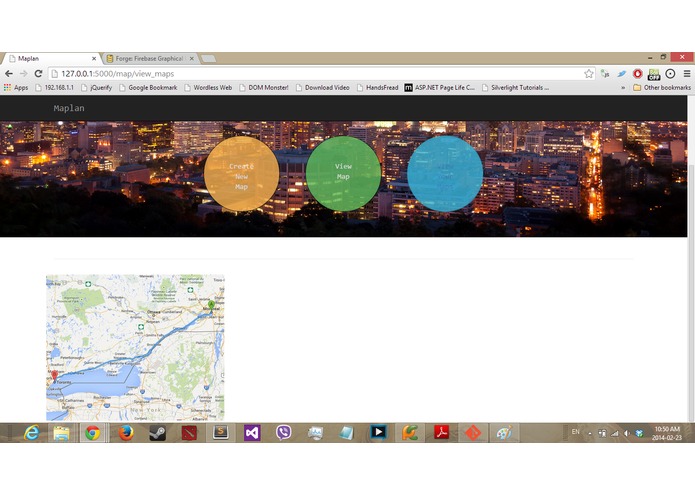Click the circular target extension icon
The width and height of the screenshot is (695, 494).
(x=670, y=74)
